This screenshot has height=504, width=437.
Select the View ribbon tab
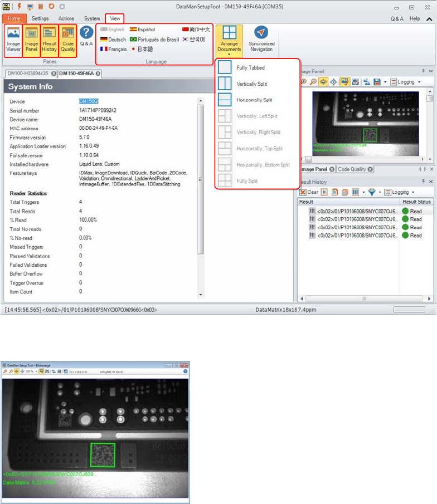(x=115, y=18)
